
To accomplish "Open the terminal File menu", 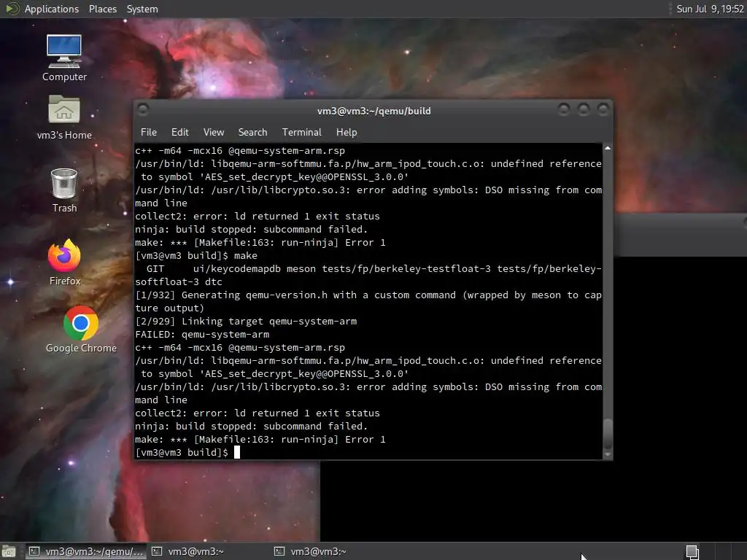I will coord(149,132).
